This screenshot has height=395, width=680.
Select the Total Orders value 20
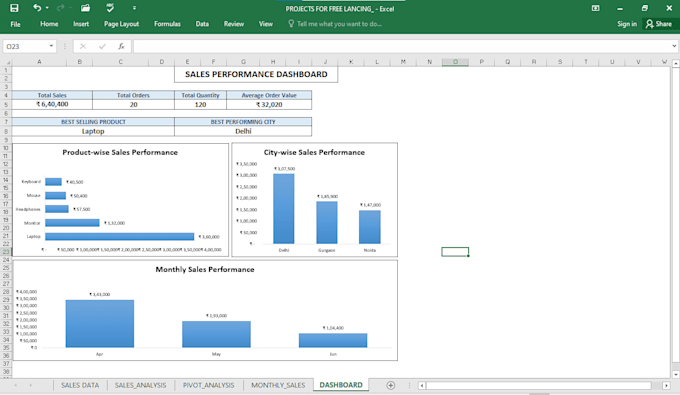(x=134, y=104)
